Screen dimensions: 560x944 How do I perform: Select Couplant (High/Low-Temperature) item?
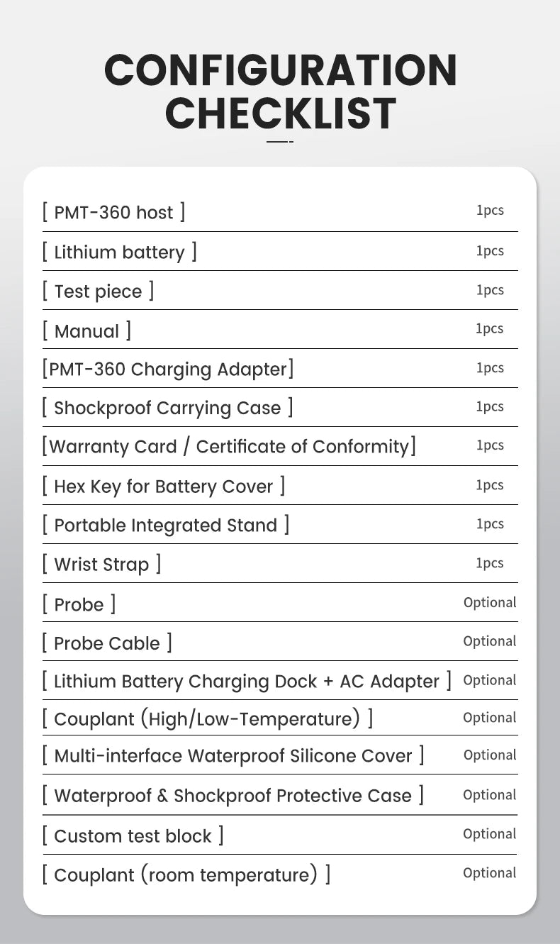[x=207, y=719]
